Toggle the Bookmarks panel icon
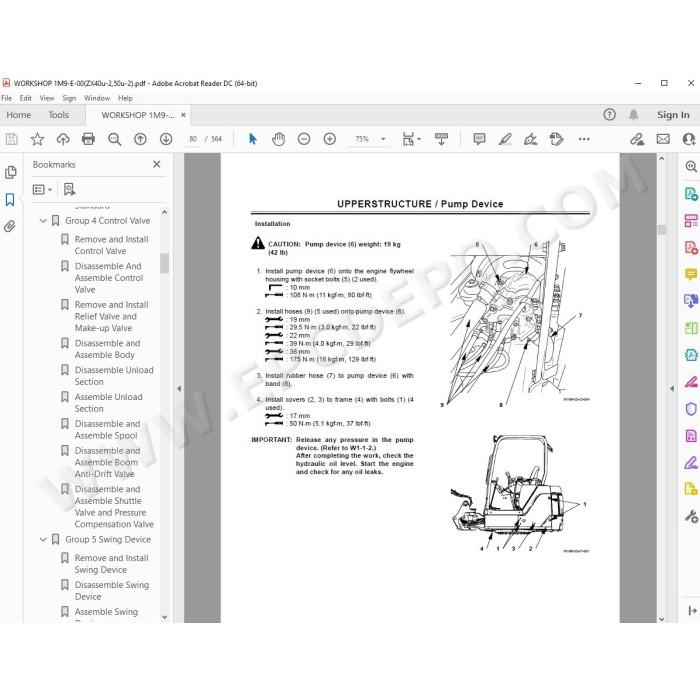 tap(10, 200)
